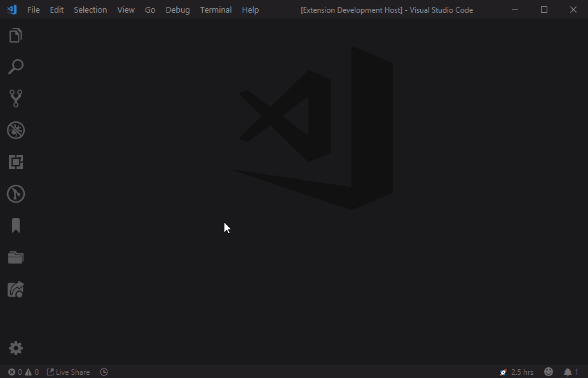This screenshot has width=588, height=378.
Task: Open the Project Manager folders icon
Action: [16, 257]
